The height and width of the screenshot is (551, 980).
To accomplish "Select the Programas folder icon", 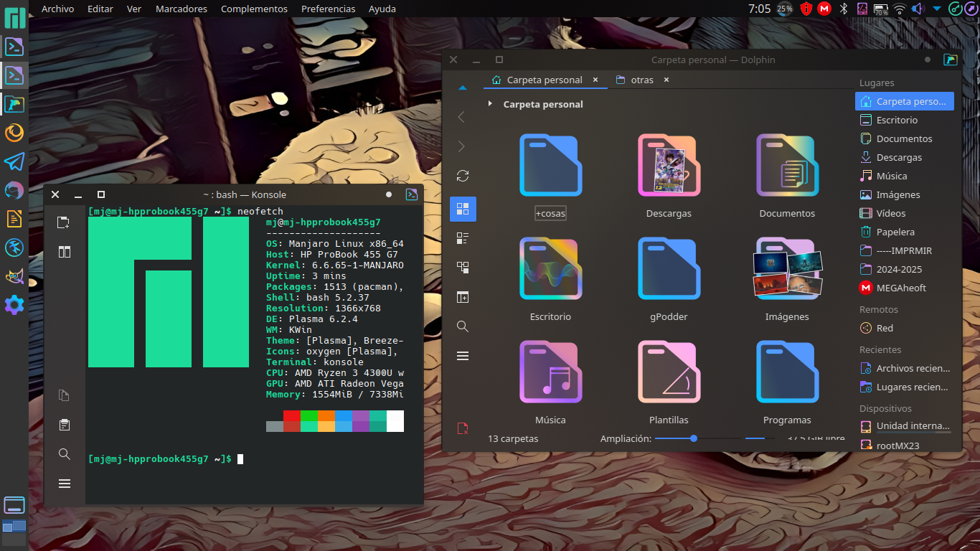I will (x=787, y=372).
